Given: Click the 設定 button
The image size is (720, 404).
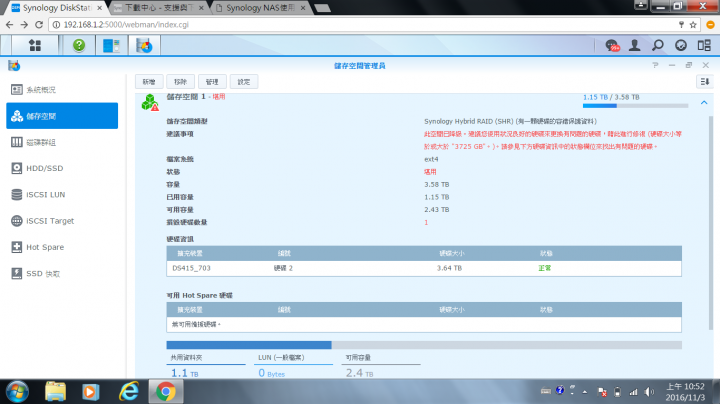Looking at the screenshot, I should pos(243,82).
